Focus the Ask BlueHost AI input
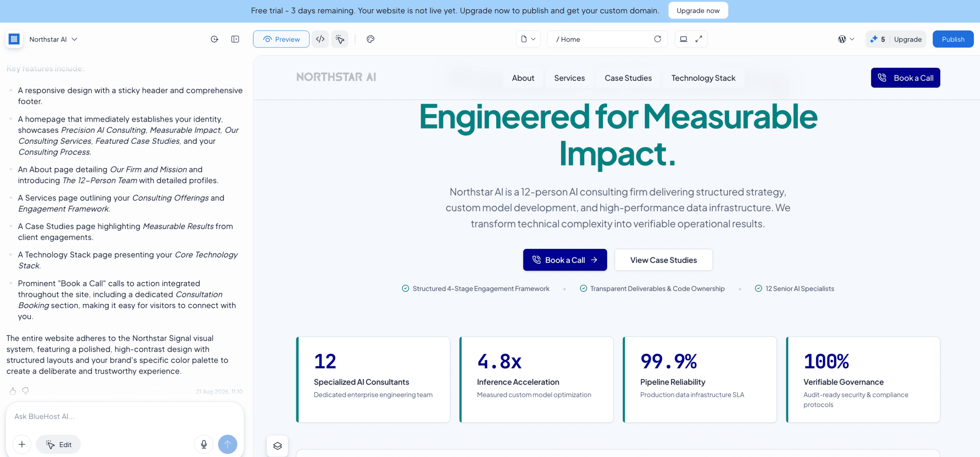The height and width of the screenshot is (457, 980). point(124,416)
